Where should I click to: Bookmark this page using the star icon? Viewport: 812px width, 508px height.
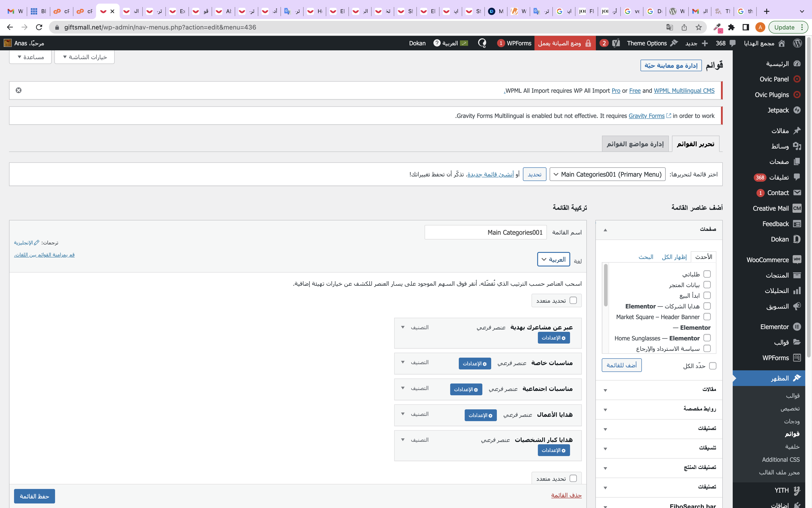coord(698,27)
